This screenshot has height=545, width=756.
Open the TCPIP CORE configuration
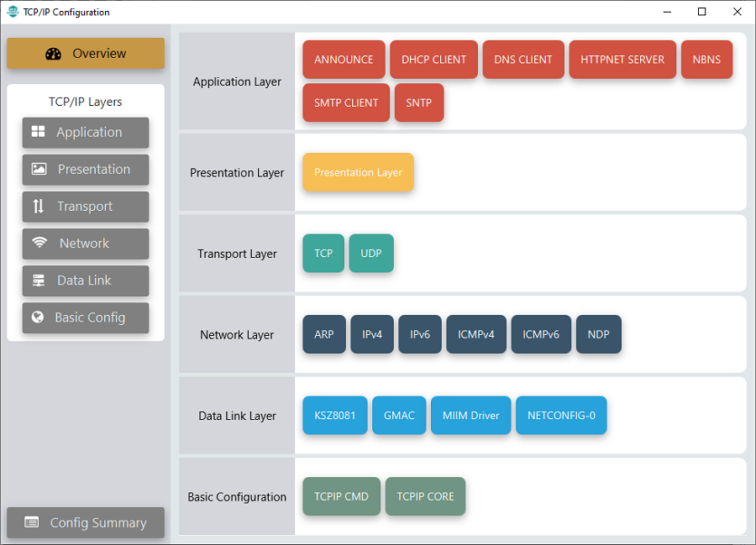pyautogui.click(x=425, y=496)
